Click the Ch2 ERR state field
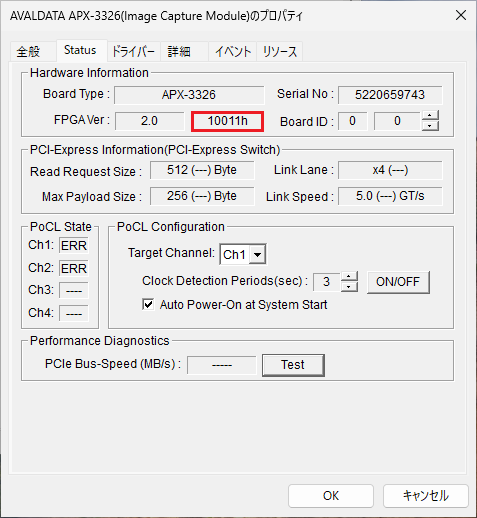This screenshot has width=477, height=518. 74,268
